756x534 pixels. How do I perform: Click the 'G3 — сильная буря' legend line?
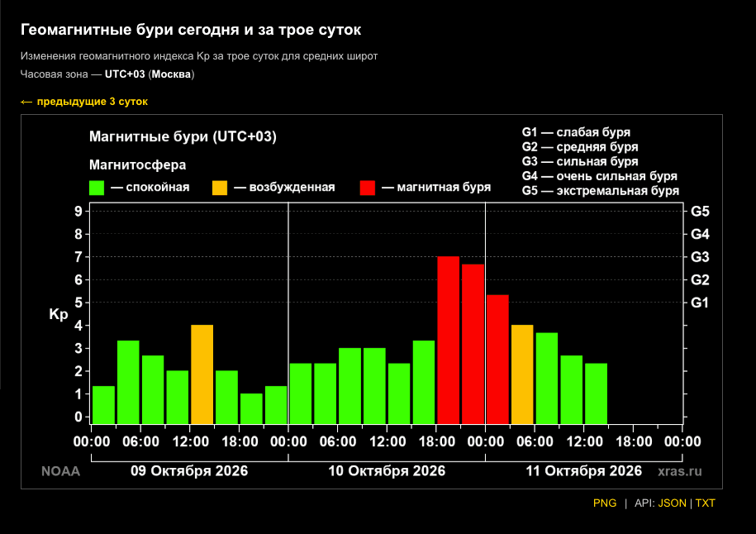point(580,161)
